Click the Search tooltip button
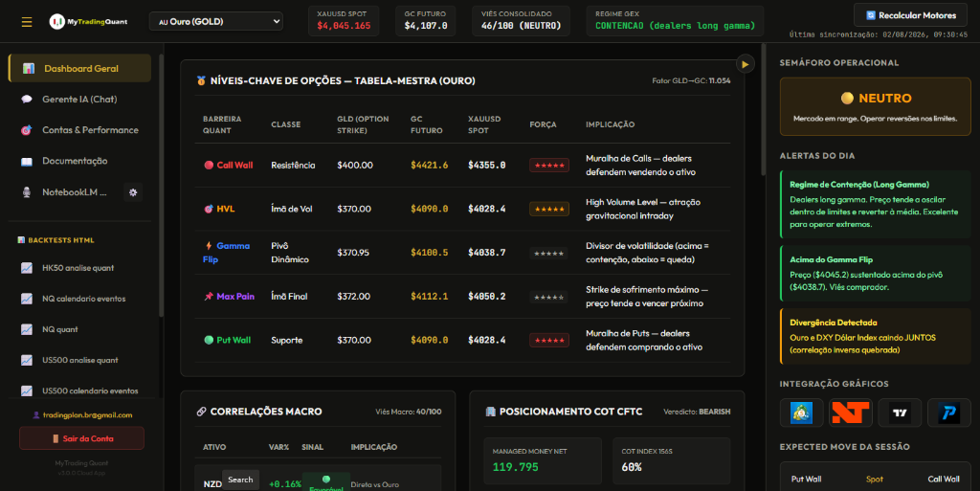The height and width of the screenshot is (491, 980). pos(240,480)
